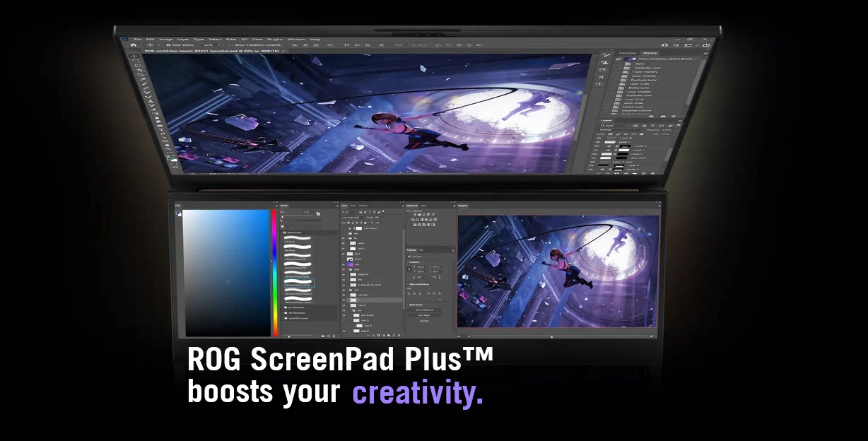Viewport: 868px width, 441px height.
Task: Enable the Show Transform Controls checkbox
Action: point(230,45)
